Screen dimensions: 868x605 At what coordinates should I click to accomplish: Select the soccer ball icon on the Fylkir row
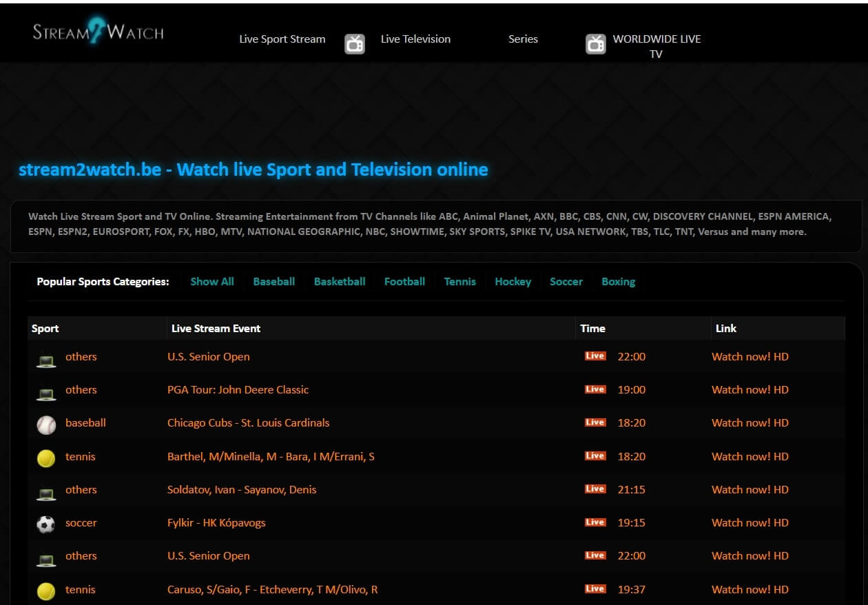[45, 523]
